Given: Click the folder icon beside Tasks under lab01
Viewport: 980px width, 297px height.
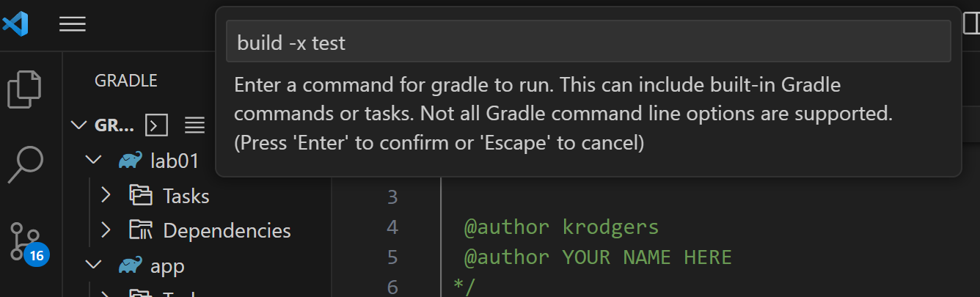Looking at the screenshot, I should click(140, 196).
